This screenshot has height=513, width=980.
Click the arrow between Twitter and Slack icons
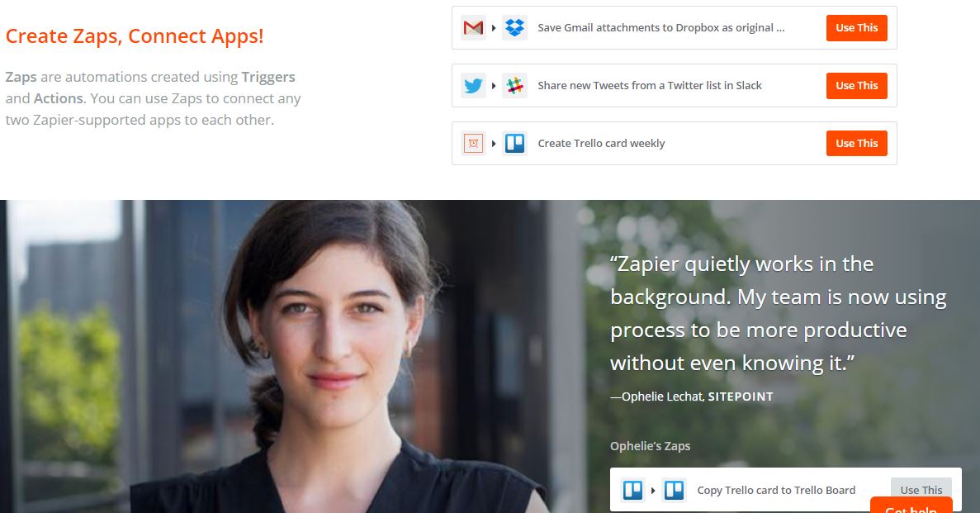494,86
